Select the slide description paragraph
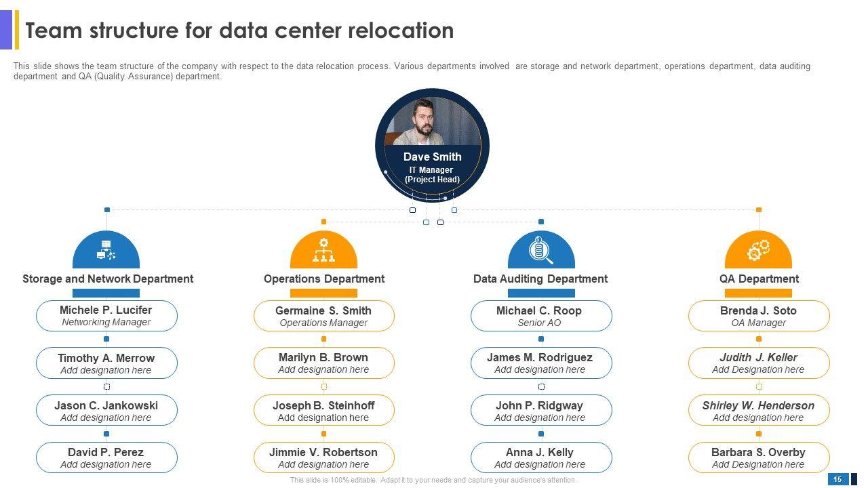Image resolution: width=868 pixels, height=488 pixels. point(412,71)
